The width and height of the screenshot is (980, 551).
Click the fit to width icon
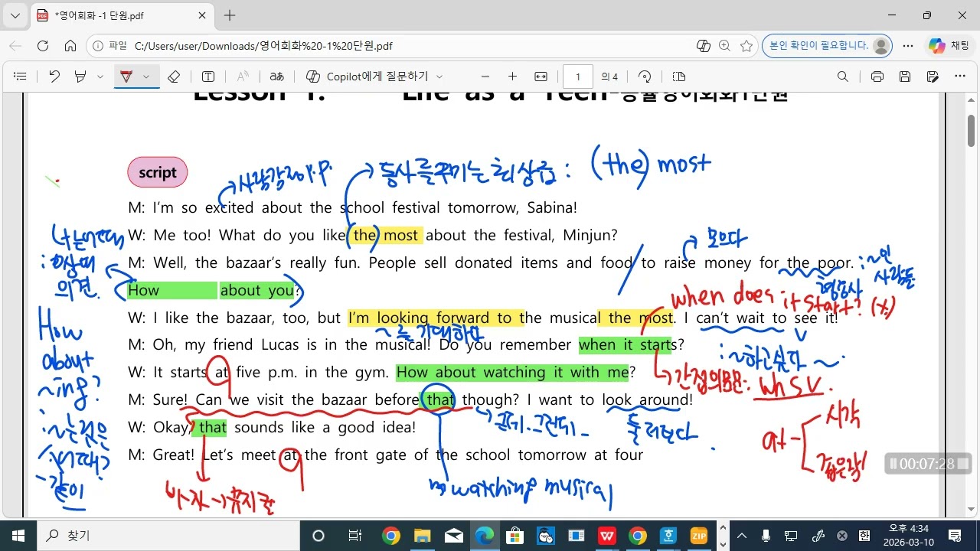click(x=541, y=77)
